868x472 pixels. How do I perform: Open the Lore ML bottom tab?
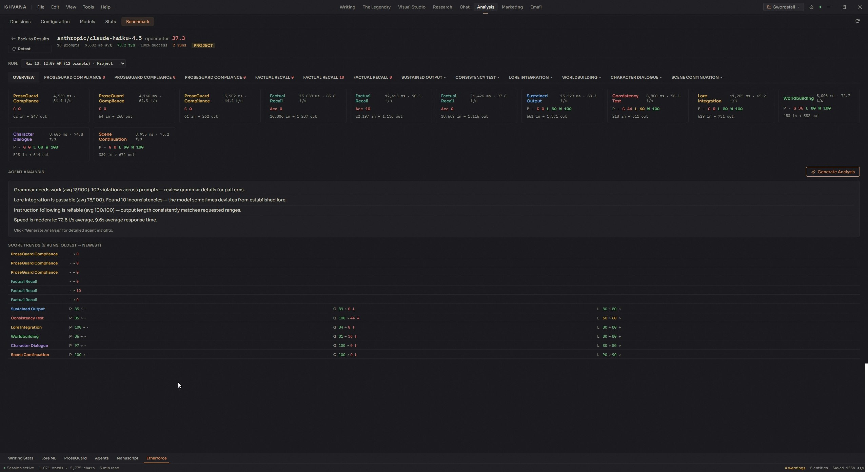point(48,458)
